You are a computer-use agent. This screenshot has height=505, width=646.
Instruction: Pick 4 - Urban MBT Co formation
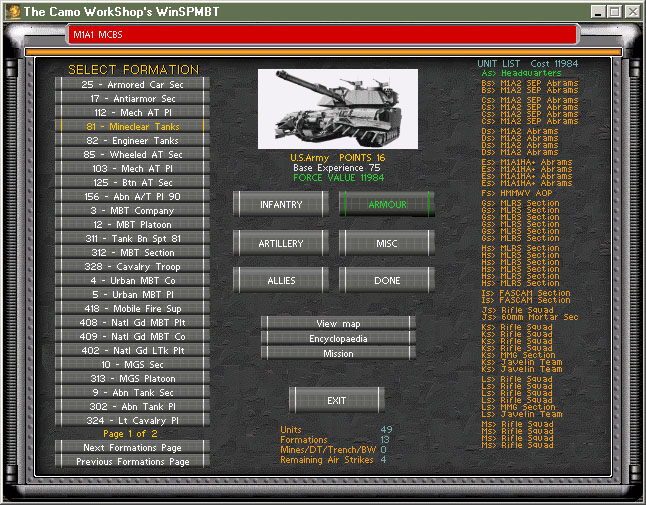pyautogui.click(x=132, y=281)
